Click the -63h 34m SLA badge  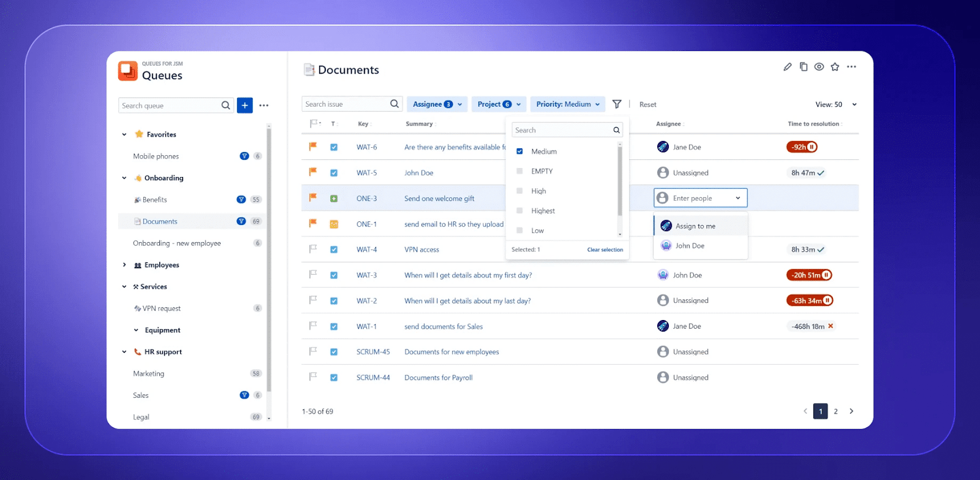810,300
